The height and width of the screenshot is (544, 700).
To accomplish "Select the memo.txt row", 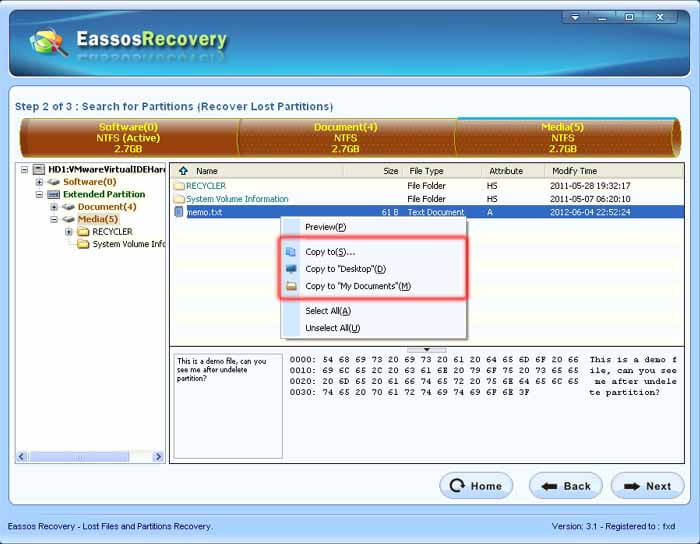I will 427,212.
